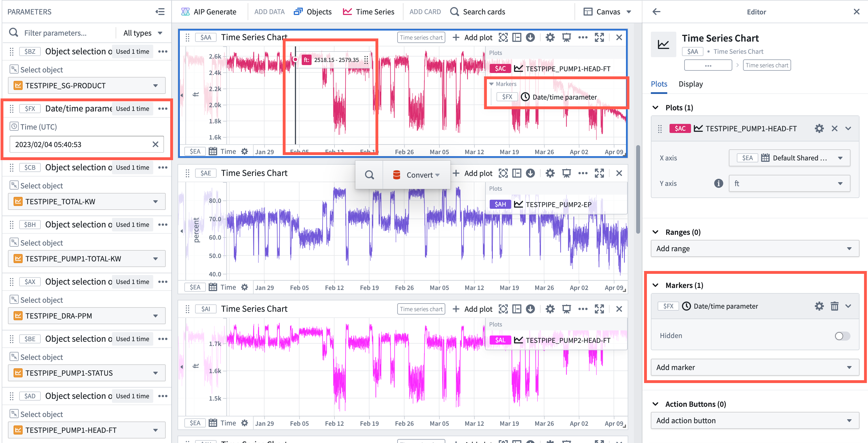This screenshot has height=443, width=868.
Task: Remove TESTPIPE_PUMP1-HEAD-FT plot in Editor
Action: (x=834, y=128)
